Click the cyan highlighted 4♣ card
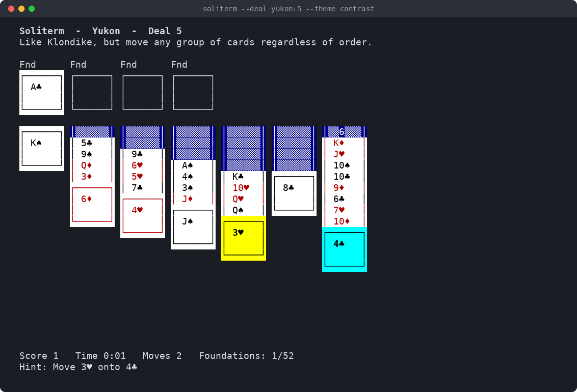This screenshot has width=577, height=392. tap(344, 249)
